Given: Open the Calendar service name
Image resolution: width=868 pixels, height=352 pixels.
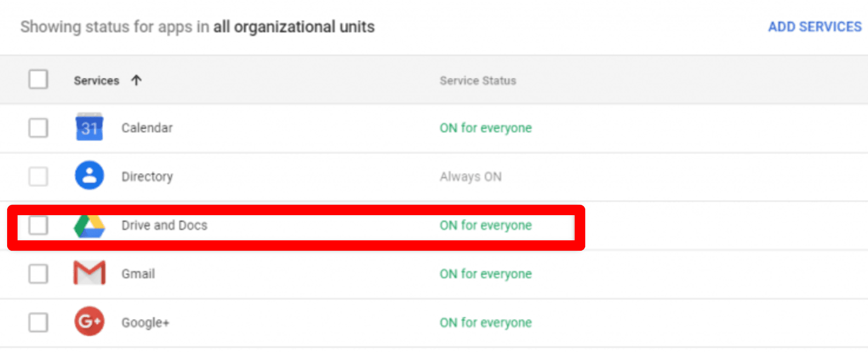Looking at the screenshot, I should click(147, 128).
